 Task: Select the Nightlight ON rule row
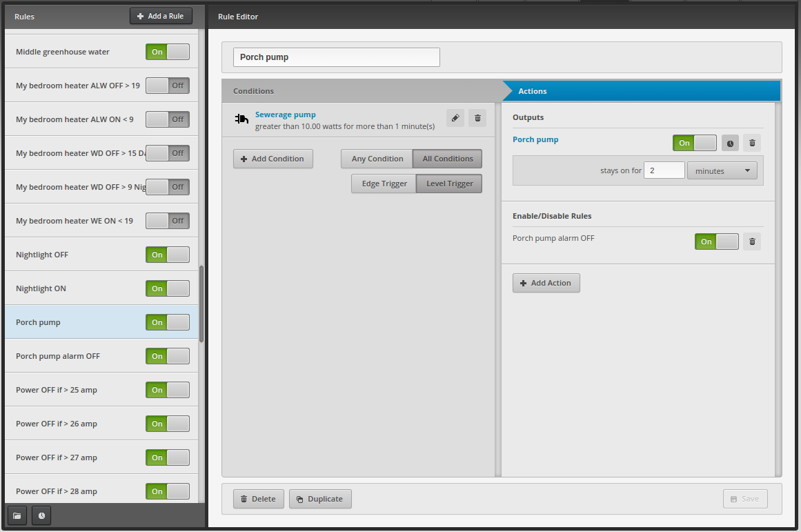[x=101, y=288]
